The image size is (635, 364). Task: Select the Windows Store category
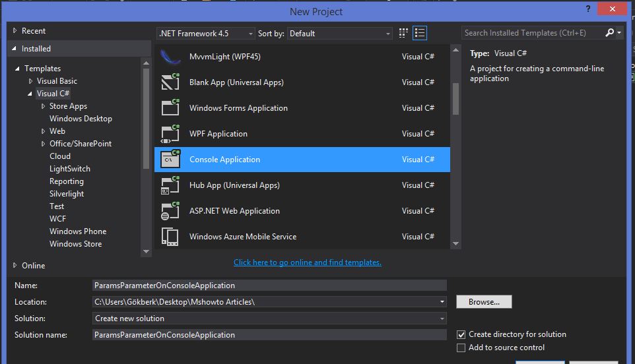pyautogui.click(x=75, y=244)
